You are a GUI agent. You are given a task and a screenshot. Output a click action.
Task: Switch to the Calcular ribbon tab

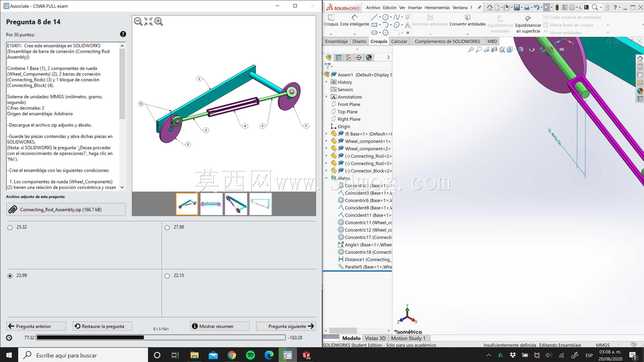coord(399,41)
